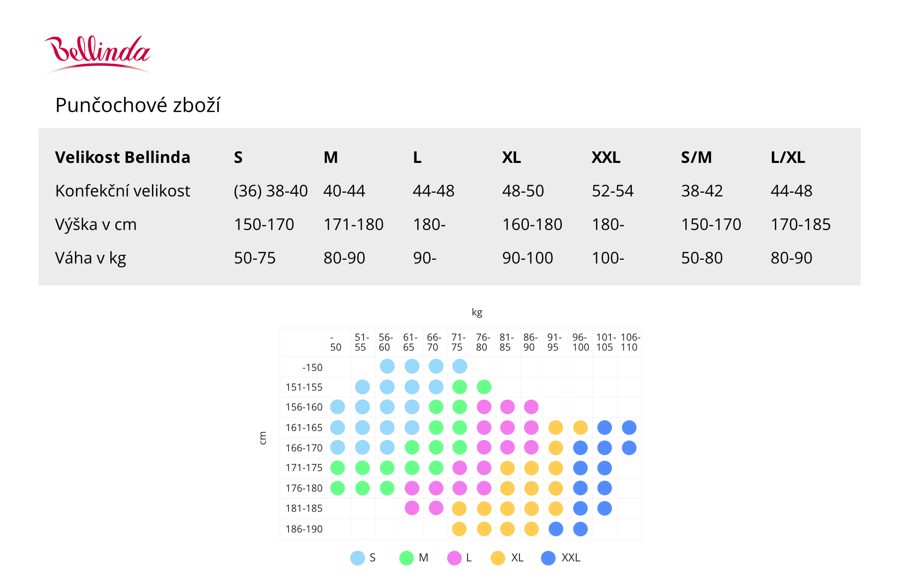Select the 106-110 weight column header
This screenshot has width=903, height=588.
629,342
